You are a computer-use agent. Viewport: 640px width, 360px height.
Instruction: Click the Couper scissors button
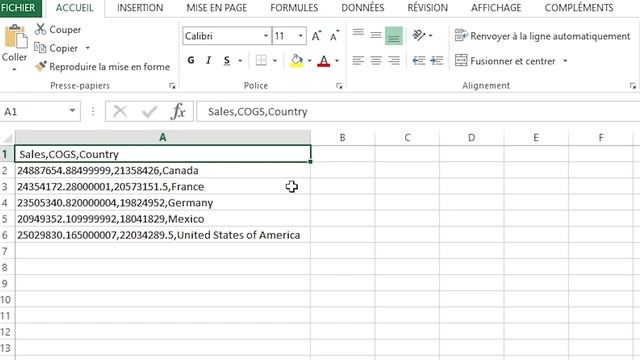click(x=58, y=29)
